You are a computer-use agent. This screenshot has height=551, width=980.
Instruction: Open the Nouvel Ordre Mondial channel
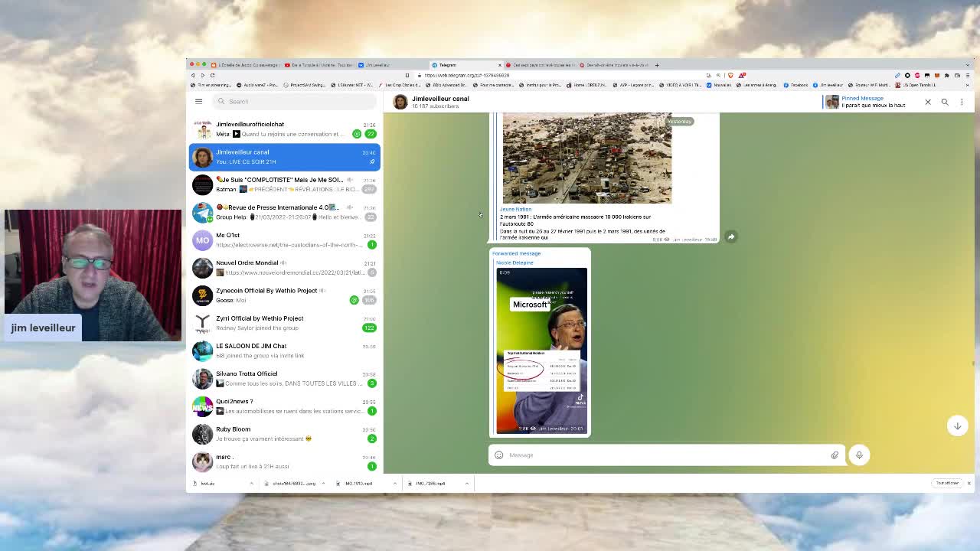pos(284,267)
